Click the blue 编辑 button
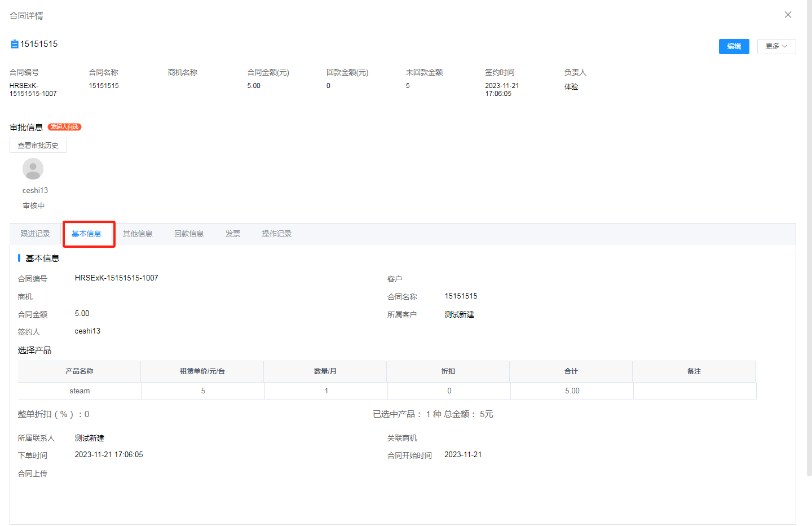This screenshot has height=526, width=812. 734,46
